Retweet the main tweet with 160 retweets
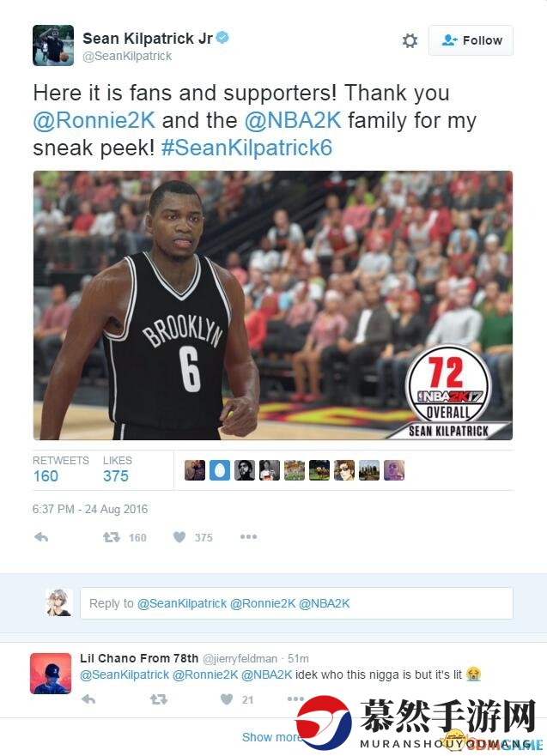547x756 pixels. point(112,537)
